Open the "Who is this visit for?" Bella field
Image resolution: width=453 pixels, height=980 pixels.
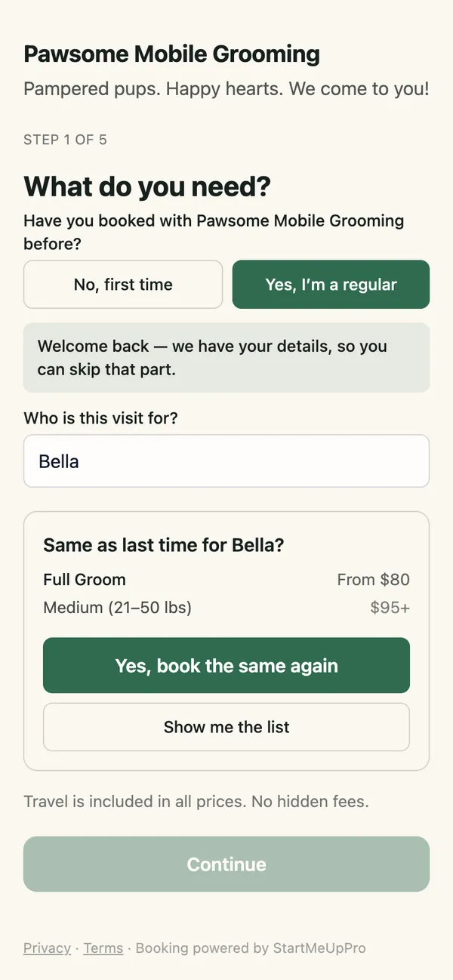pyautogui.click(x=226, y=461)
